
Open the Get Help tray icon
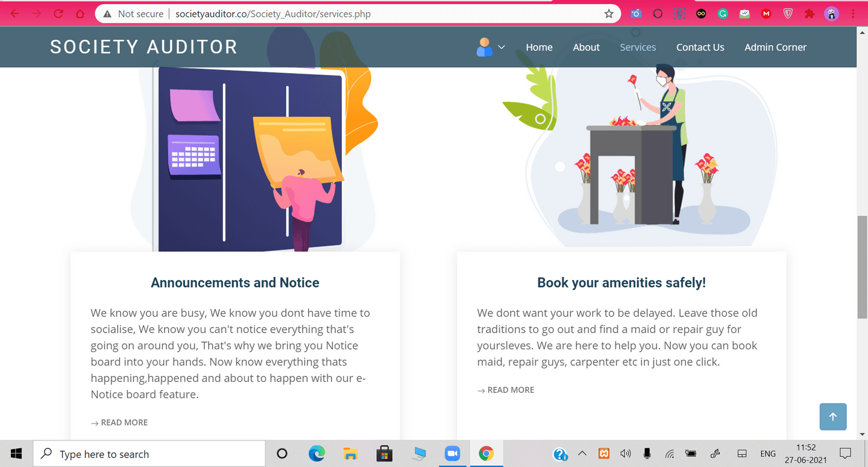[560, 454]
